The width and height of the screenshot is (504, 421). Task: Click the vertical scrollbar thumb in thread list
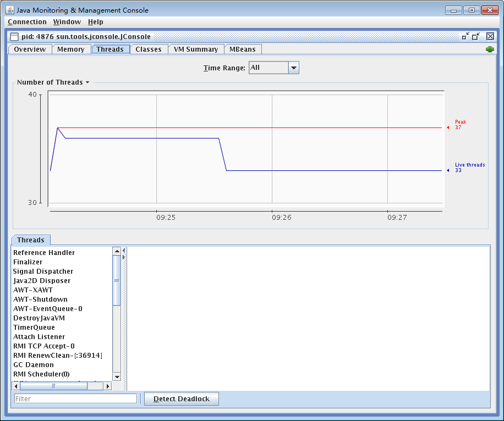(117, 280)
